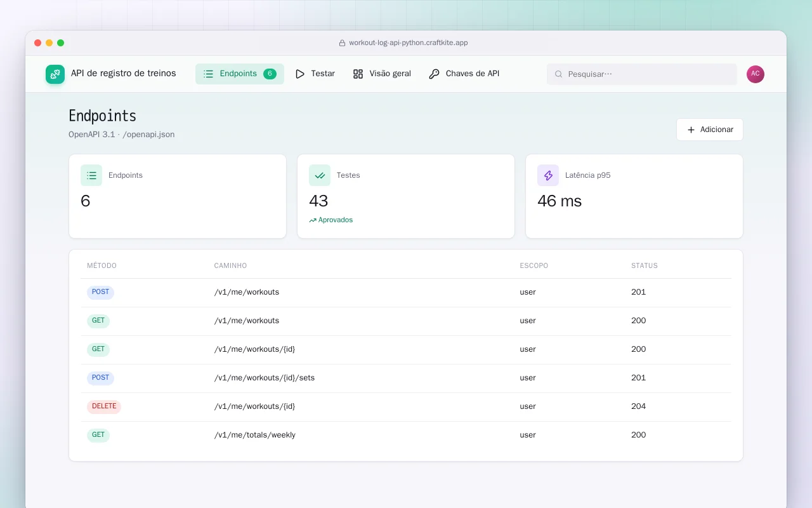This screenshot has height=508, width=812.
Task: Click POST badge for the sets endpoint
Action: tap(100, 378)
